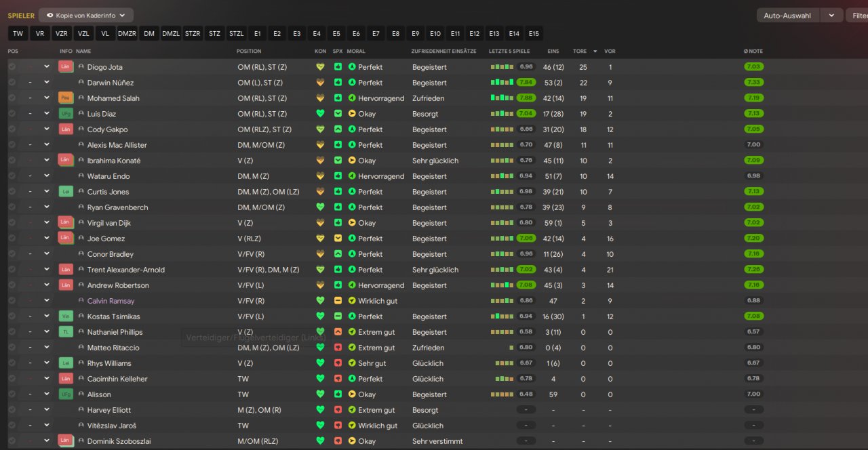This screenshot has height=450, width=868.
Task: Tick the selection circle for Cody Gakpo
Action: (12, 129)
